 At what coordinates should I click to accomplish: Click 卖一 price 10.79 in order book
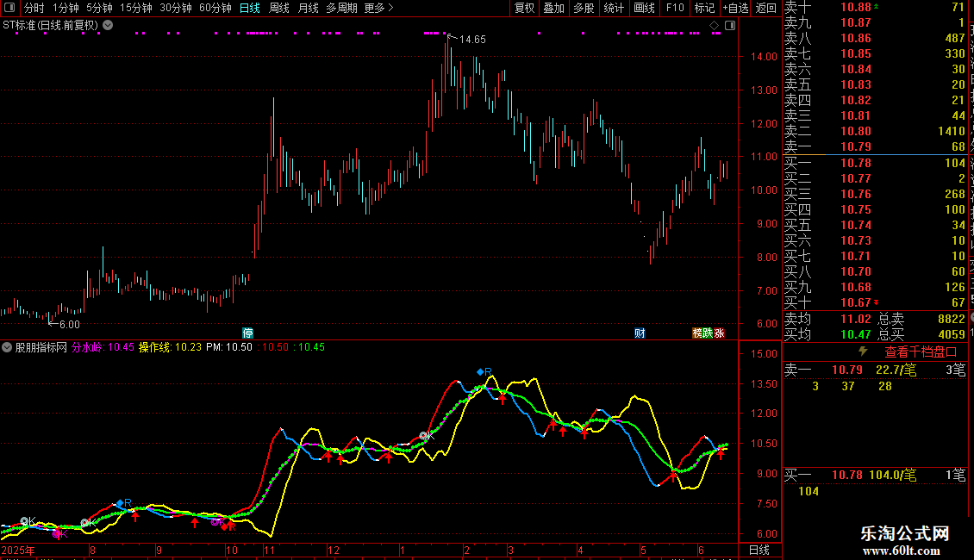coord(855,146)
